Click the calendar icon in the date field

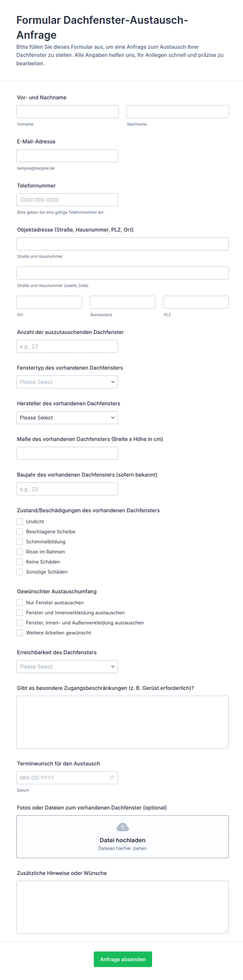coord(112,778)
